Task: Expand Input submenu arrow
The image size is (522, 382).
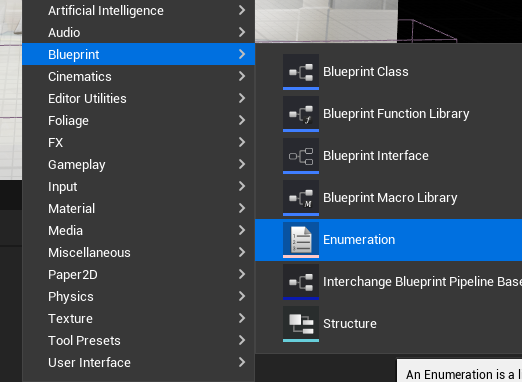Action: [x=242, y=186]
